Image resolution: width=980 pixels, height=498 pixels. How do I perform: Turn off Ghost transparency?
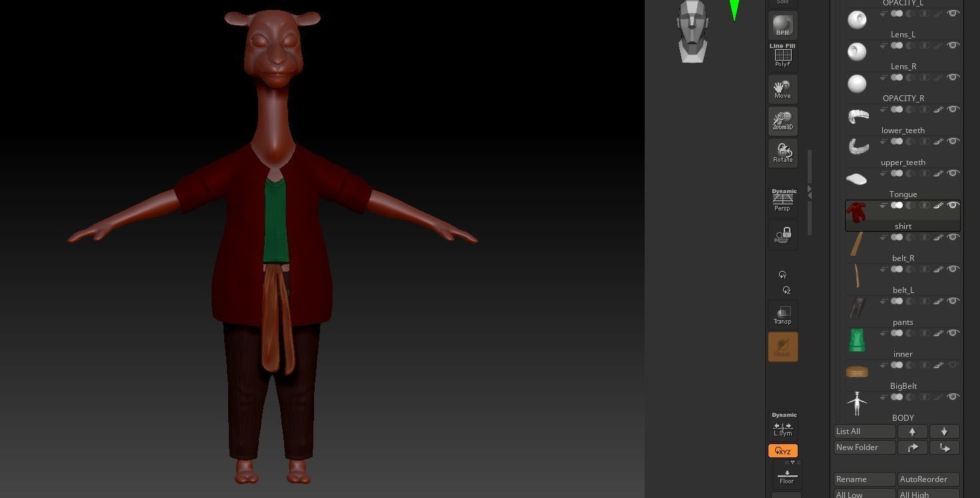782,347
